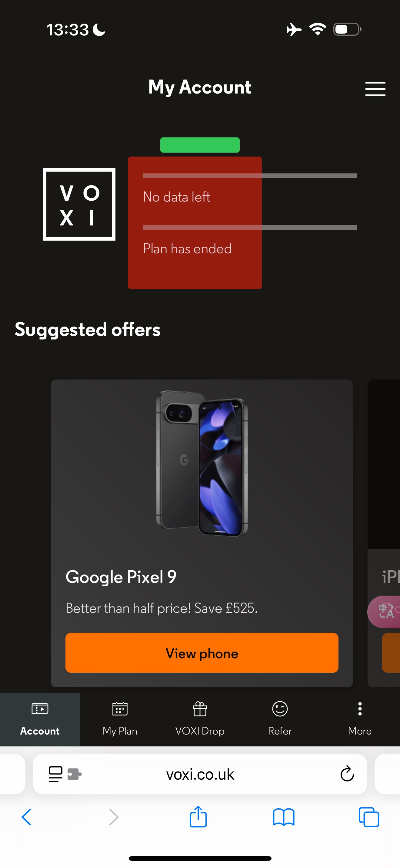Switch to My Plan tab
400x868 pixels.
[120, 719]
